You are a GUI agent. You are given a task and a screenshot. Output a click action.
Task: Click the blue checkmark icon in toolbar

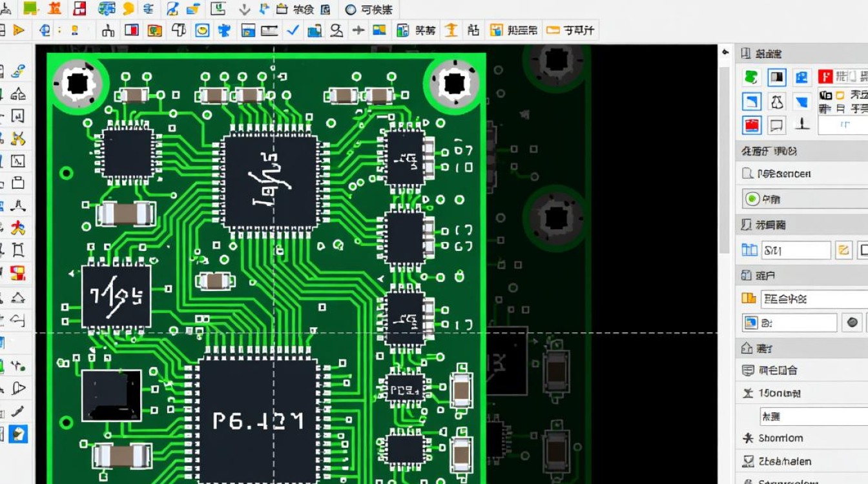(292, 30)
